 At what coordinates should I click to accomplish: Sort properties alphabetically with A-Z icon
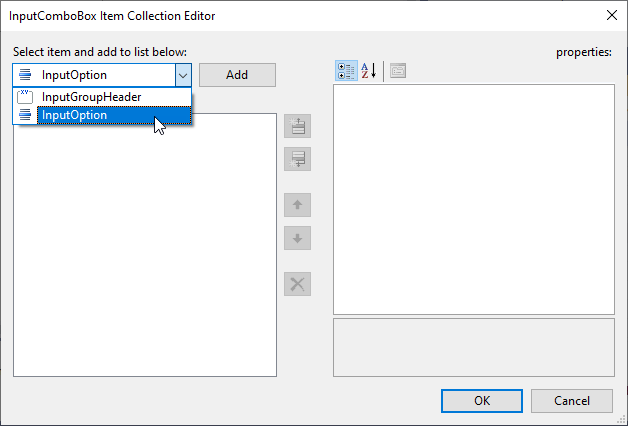(368, 71)
